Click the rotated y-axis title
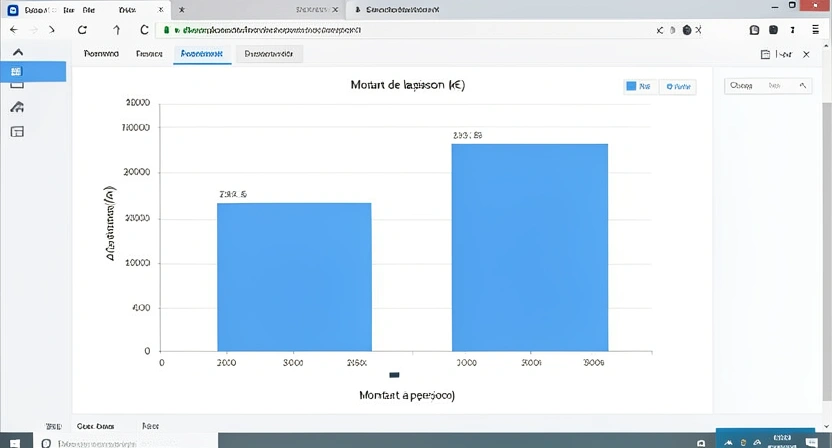Image resolution: width=832 pixels, height=448 pixels. click(110, 223)
